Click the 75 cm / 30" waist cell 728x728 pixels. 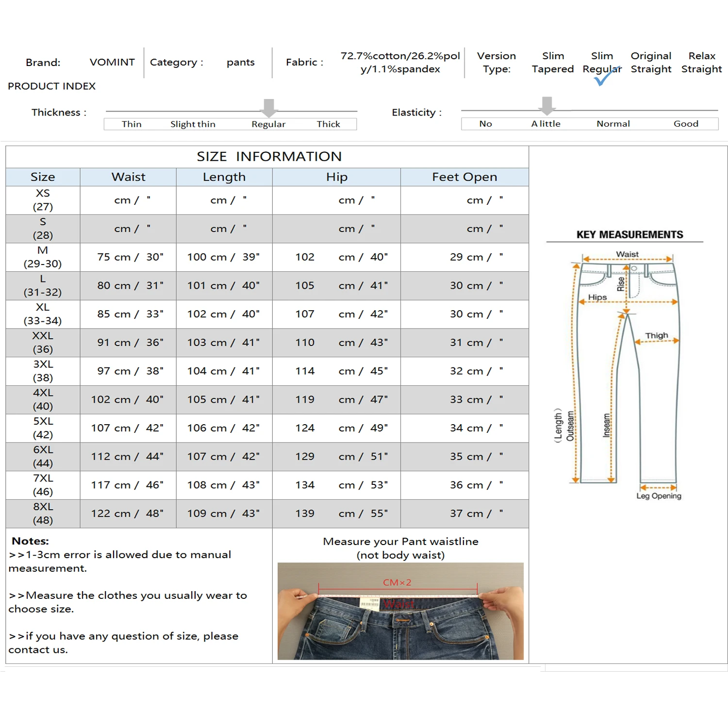pos(128,257)
